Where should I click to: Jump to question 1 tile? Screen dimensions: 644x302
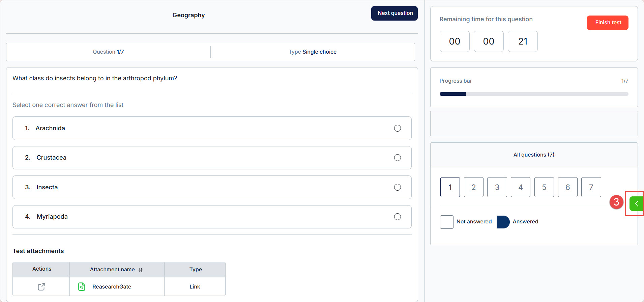450,187
